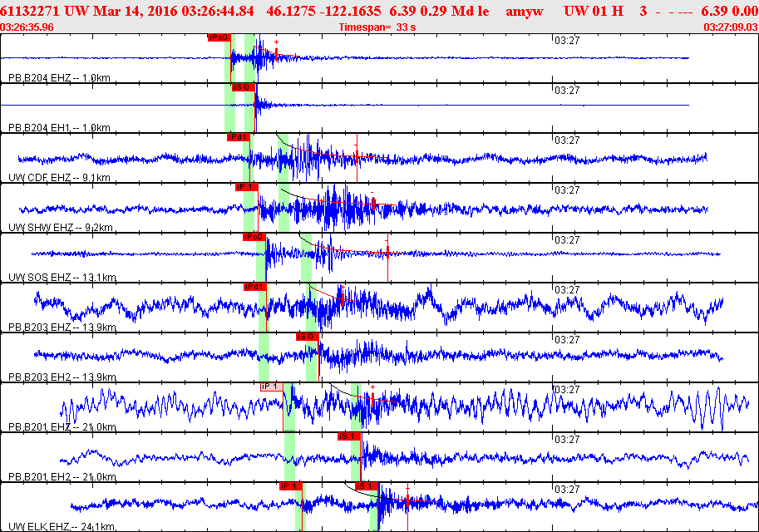Click the start time 03:26:35.96

click(28, 27)
